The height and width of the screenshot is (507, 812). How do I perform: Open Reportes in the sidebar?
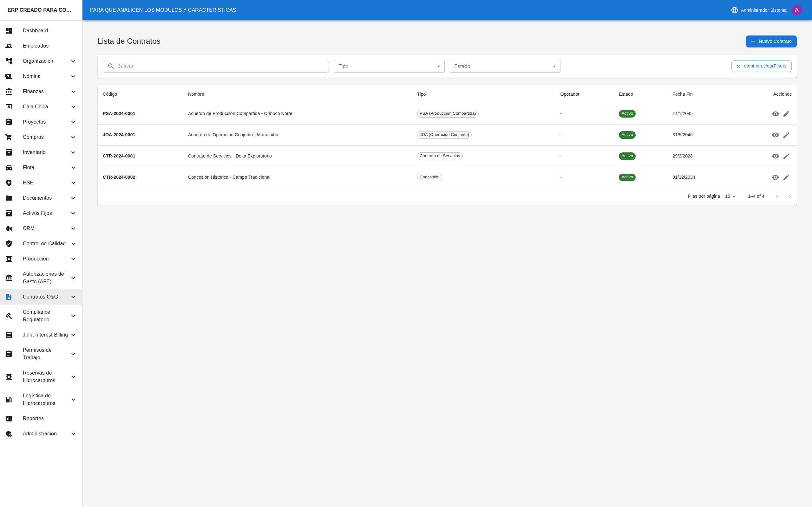point(33,419)
